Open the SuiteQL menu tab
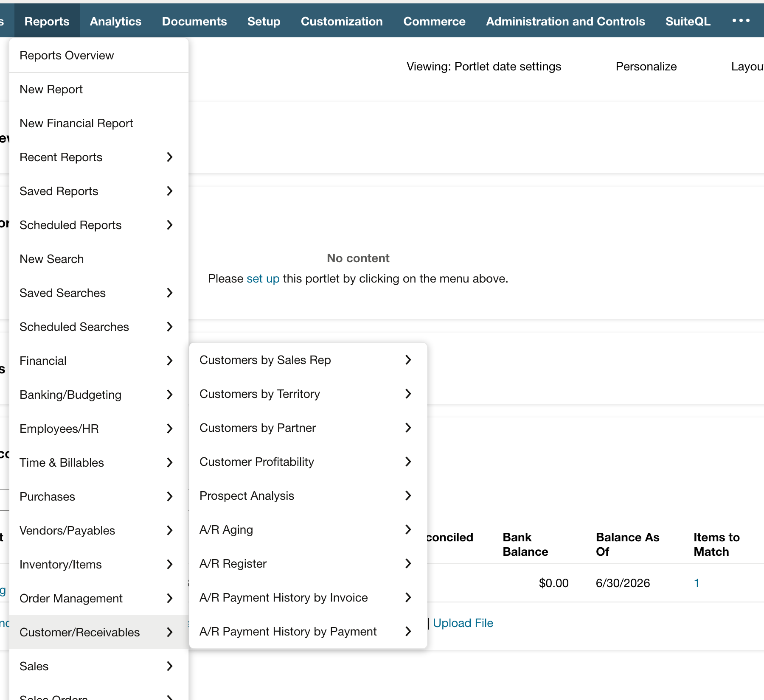This screenshot has width=764, height=700. [x=688, y=21]
